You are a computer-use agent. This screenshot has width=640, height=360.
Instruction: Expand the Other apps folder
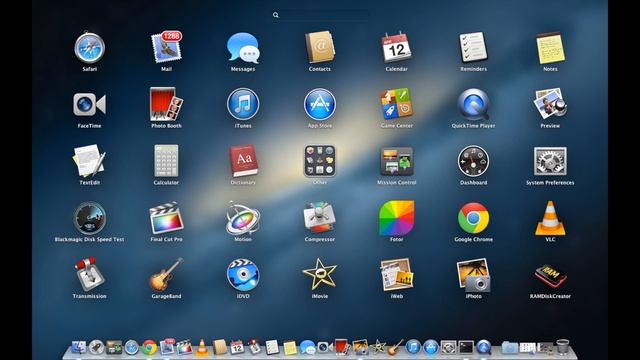click(320, 161)
